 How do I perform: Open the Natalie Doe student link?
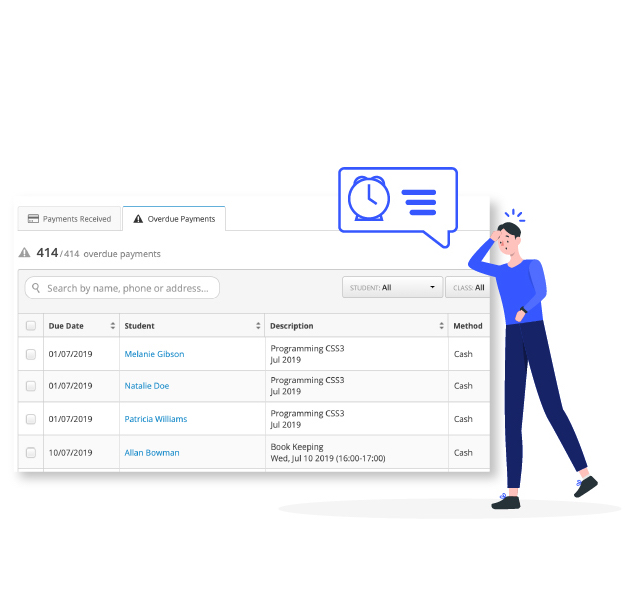point(147,386)
